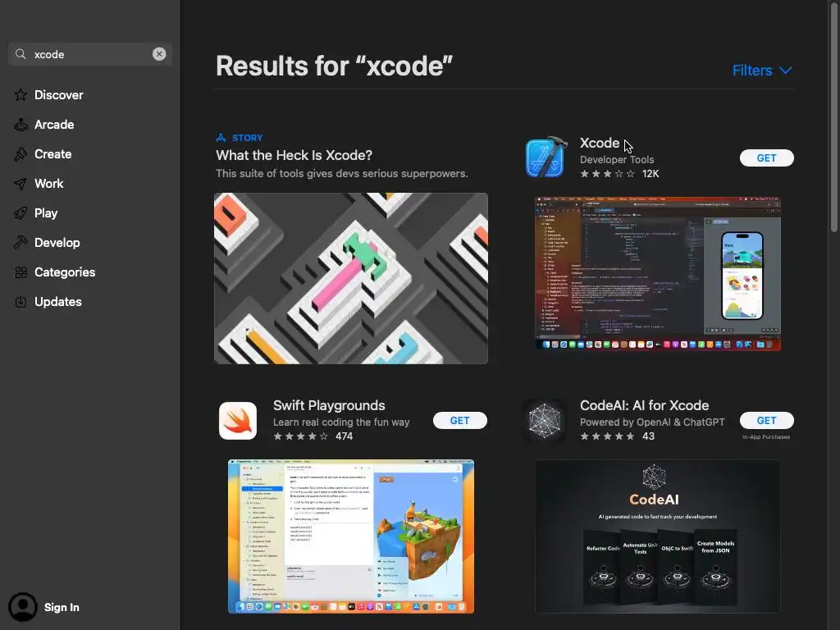Click 'Powered by OpenAI & ChatGPT' subtitle
Screen dimensions: 840x630
652,422
